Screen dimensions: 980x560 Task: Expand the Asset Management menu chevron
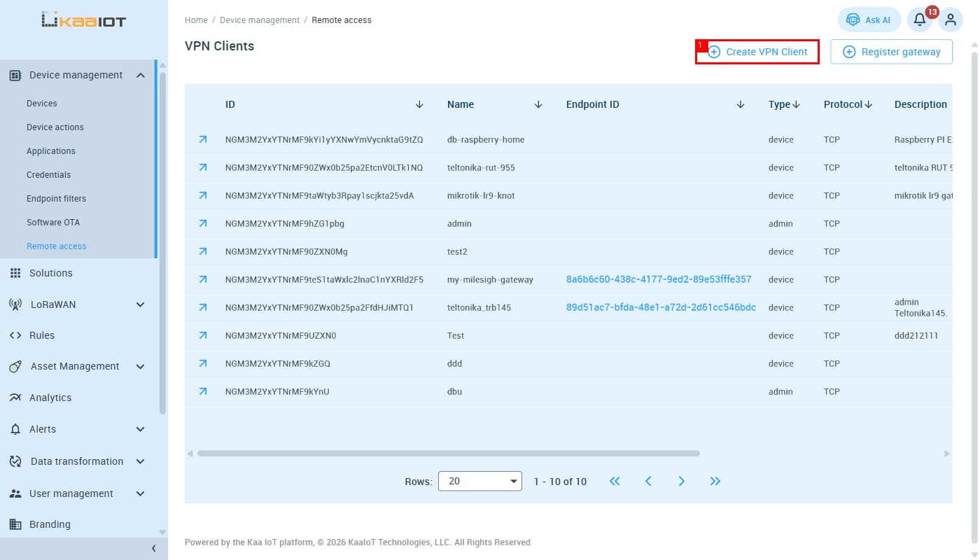pos(141,366)
